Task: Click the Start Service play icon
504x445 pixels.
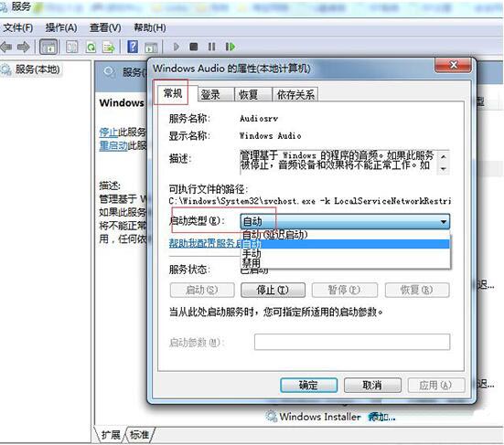Action: (x=177, y=47)
